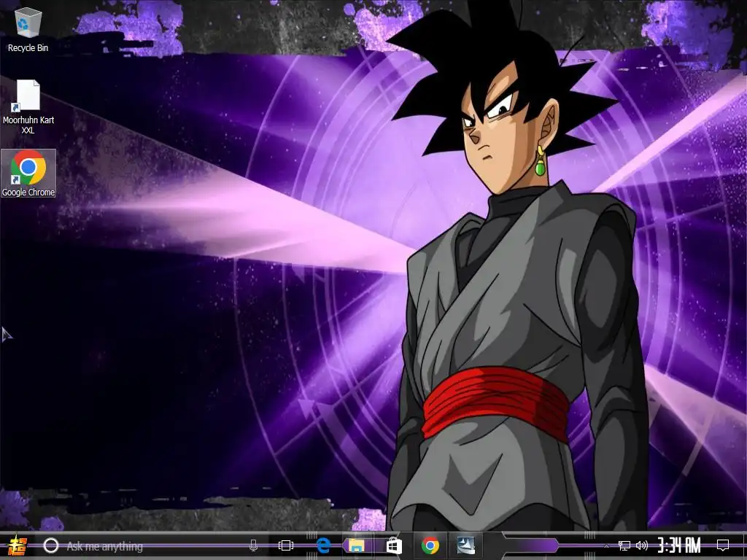The image size is (747, 560).
Task: Click the Cortana circle icon
Action: [51, 545]
